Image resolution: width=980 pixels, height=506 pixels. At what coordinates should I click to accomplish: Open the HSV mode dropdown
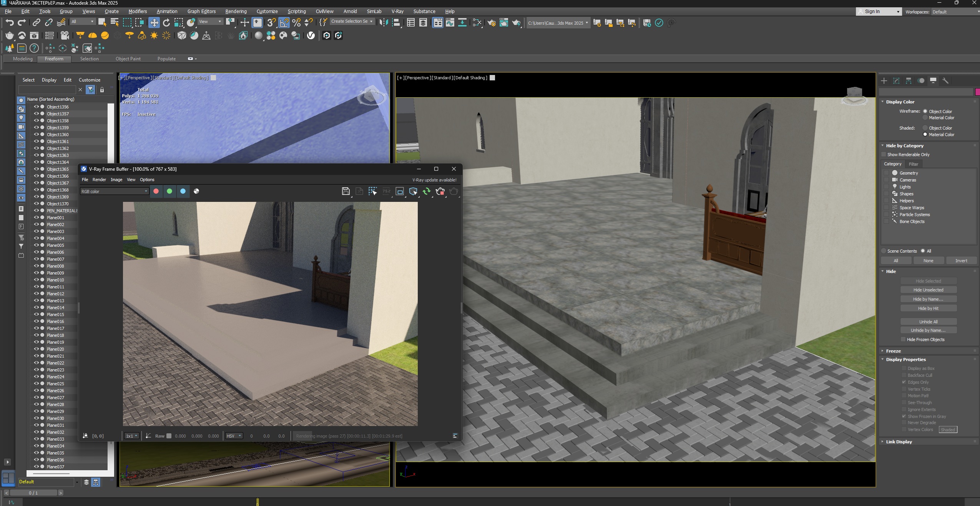coord(234,436)
